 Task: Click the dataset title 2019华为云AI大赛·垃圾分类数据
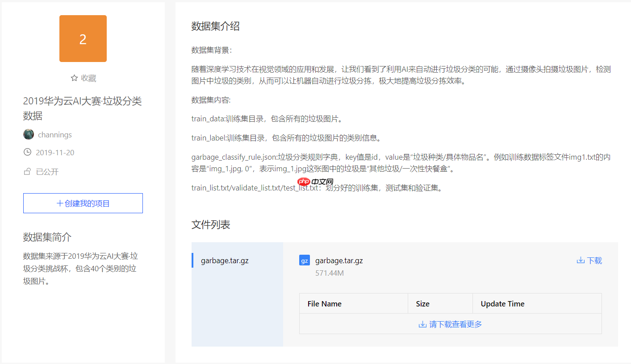click(x=83, y=108)
